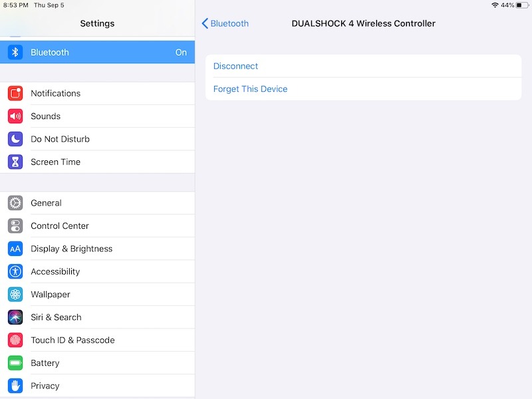The width and height of the screenshot is (532, 399).
Task: Tap the DUALSHOCK 4 Wireless Controller title
Action: (363, 23)
